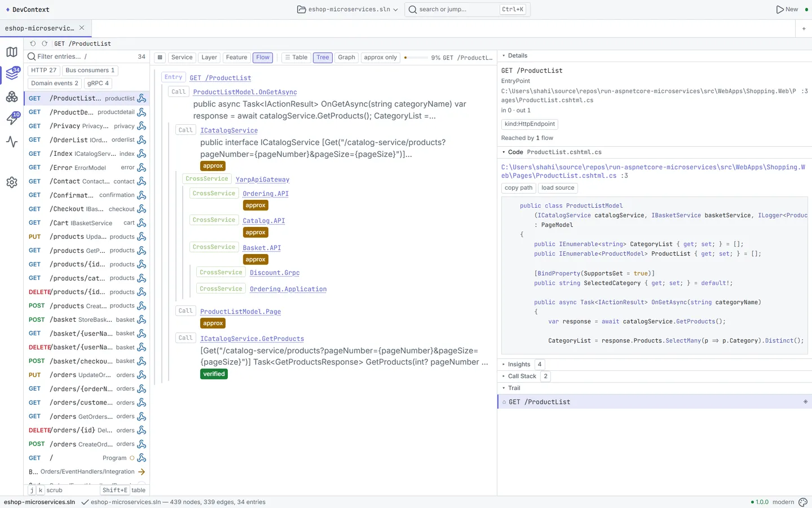Toggle the Domain events 2 filter
The width and height of the screenshot is (812, 508).
coord(55,84)
